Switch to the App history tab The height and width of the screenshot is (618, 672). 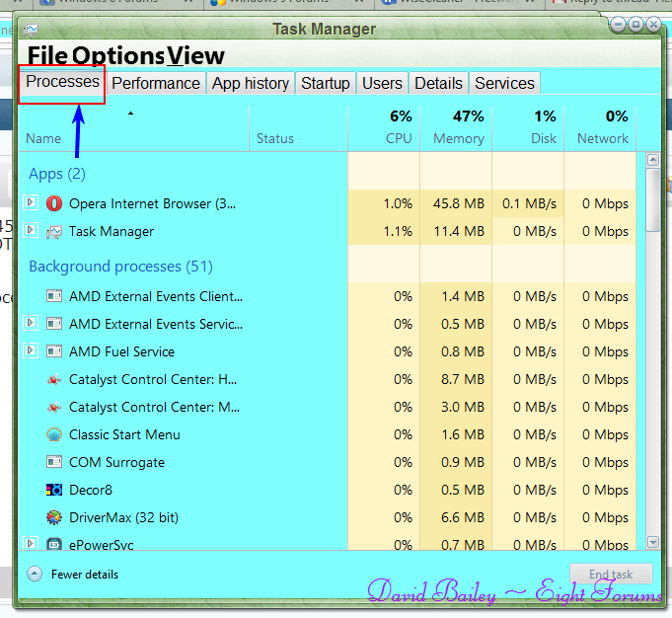tap(251, 83)
